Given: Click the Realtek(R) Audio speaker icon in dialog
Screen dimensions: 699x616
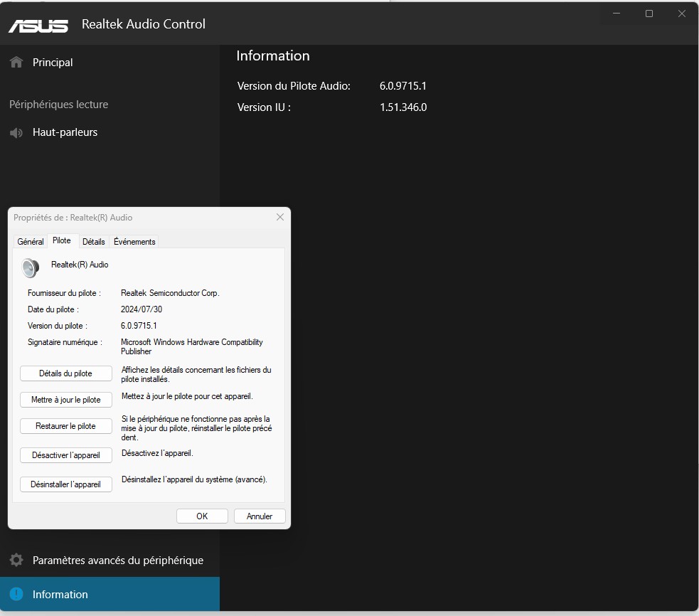Looking at the screenshot, I should click(x=31, y=267).
